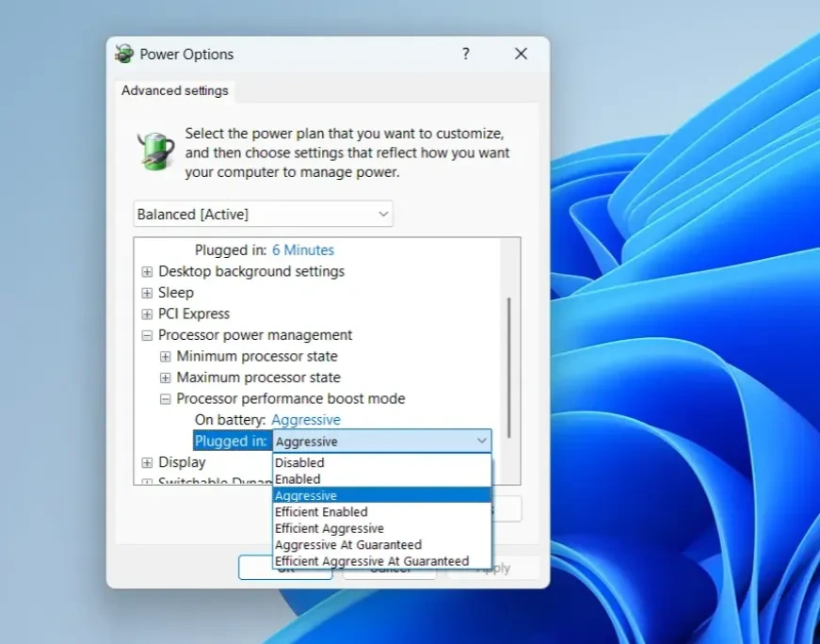
Task: Click the Power Options battery icon in title bar
Action: [x=124, y=54]
